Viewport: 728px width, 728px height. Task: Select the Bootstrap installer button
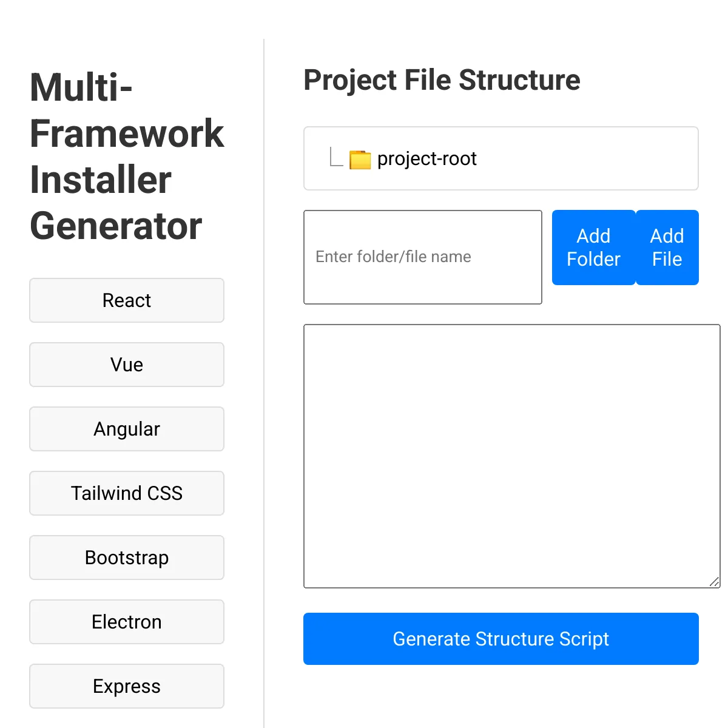coord(127,558)
